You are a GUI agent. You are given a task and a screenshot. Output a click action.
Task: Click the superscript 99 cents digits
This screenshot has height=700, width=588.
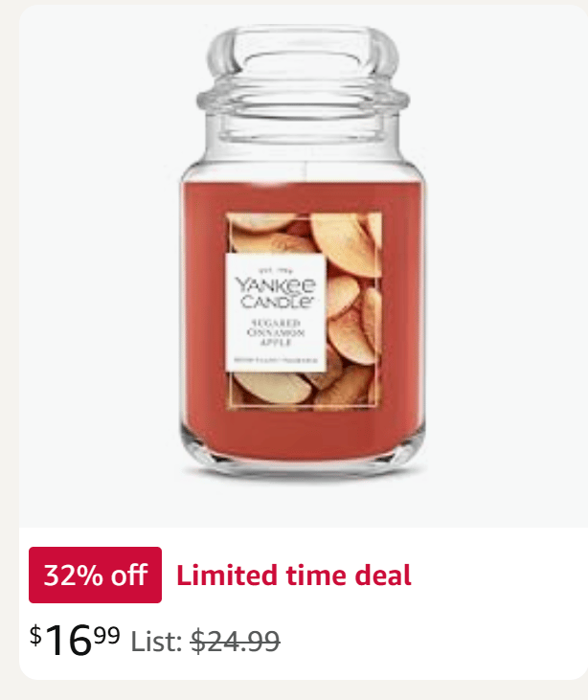[107, 635]
